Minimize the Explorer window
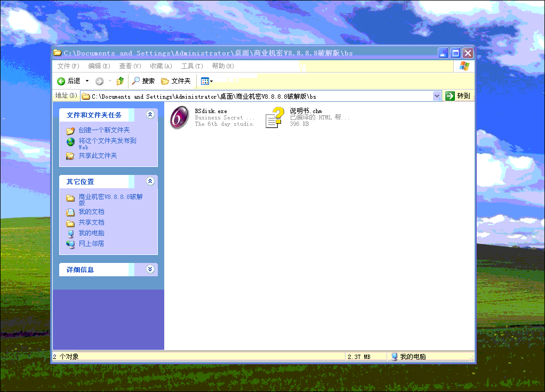Viewport: 545px width, 392px height. click(x=443, y=53)
